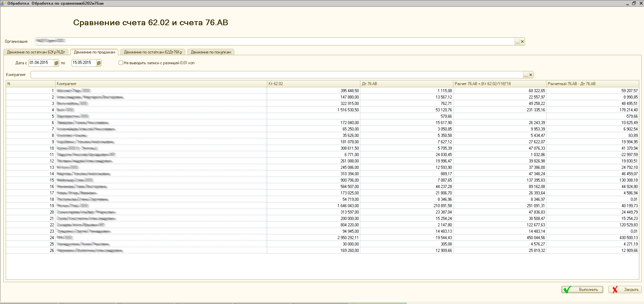
Task: Select cell 210 891,58 in row 19
Action: point(407,206)
